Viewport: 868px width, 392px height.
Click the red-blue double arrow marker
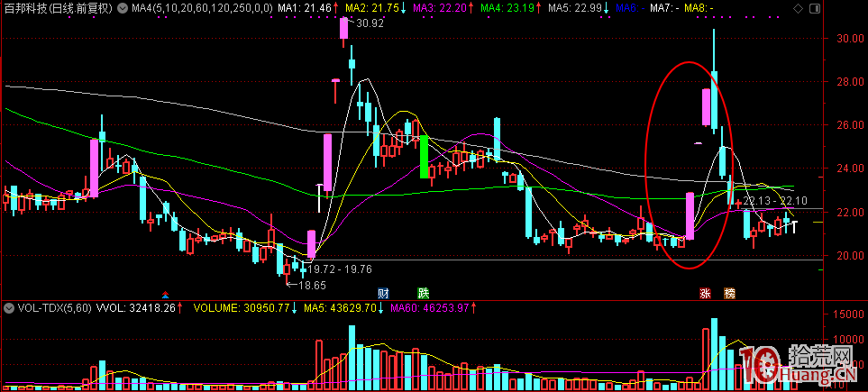(x=164, y=294)
